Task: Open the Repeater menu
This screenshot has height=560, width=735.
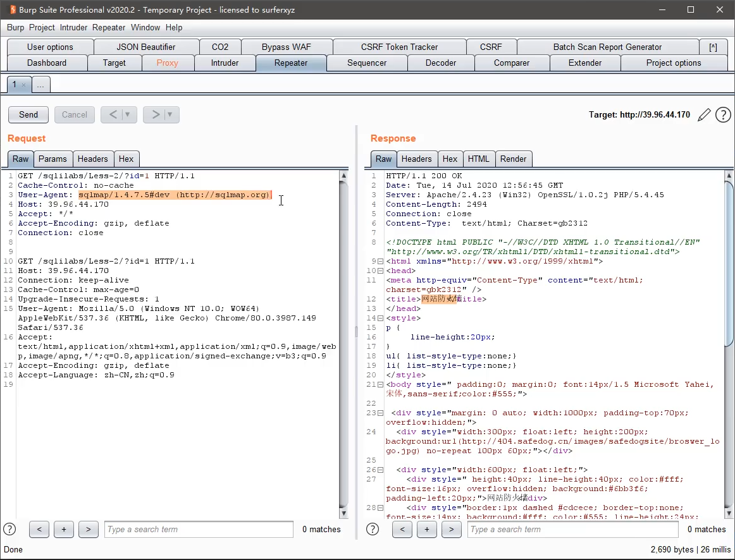Action: click(x=109, y=28)
